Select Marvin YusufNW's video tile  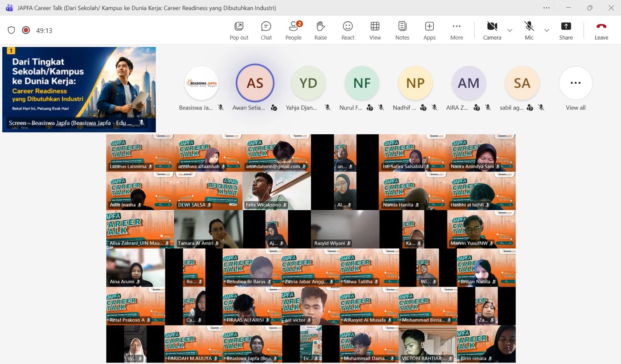[482, 229]
